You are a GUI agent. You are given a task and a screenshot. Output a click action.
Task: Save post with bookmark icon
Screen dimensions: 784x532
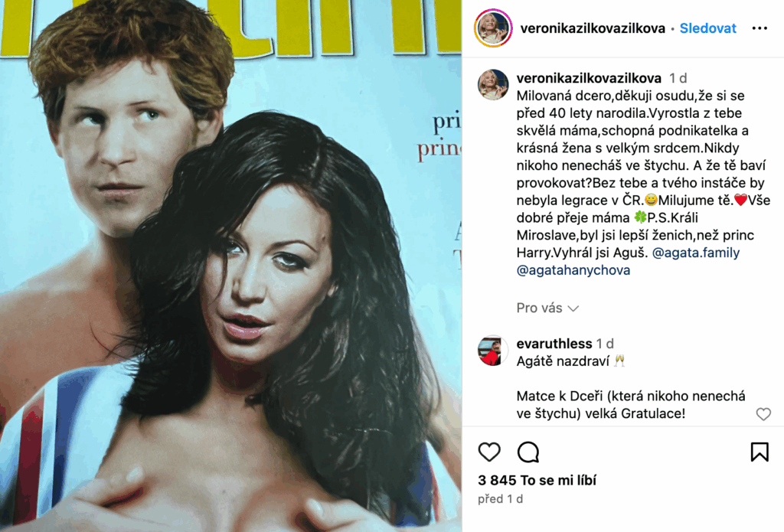(x=759, y=452)
